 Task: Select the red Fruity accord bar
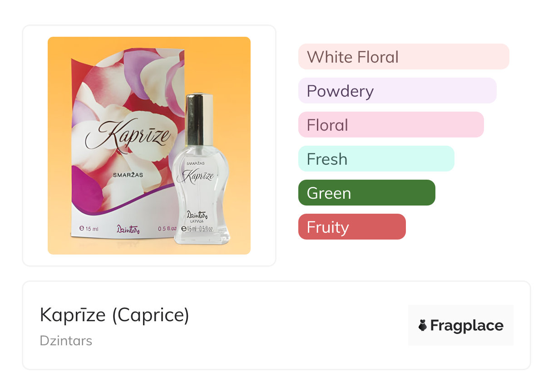coord(351,227)
